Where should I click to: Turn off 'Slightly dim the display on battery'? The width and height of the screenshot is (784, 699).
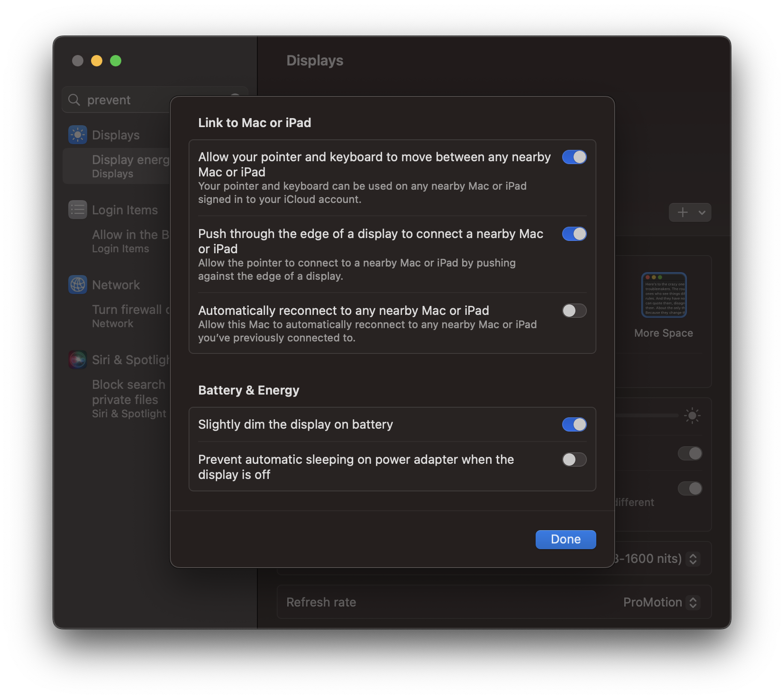tap(574, 424)
